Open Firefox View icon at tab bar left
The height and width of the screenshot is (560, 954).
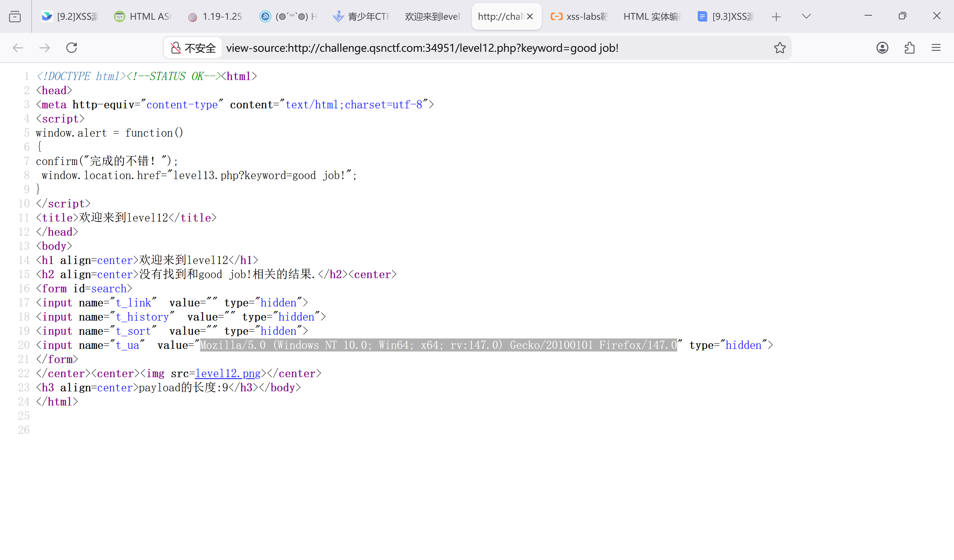coord(15,17)
